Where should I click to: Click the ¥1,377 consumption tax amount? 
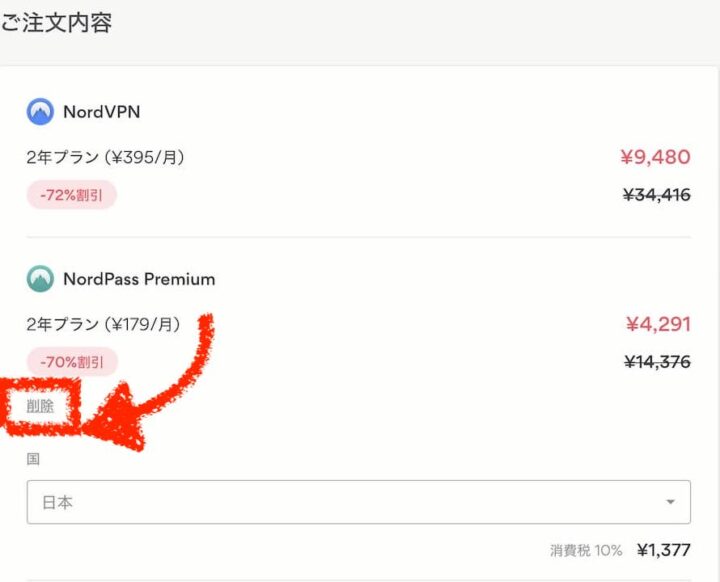pos(664,550)
